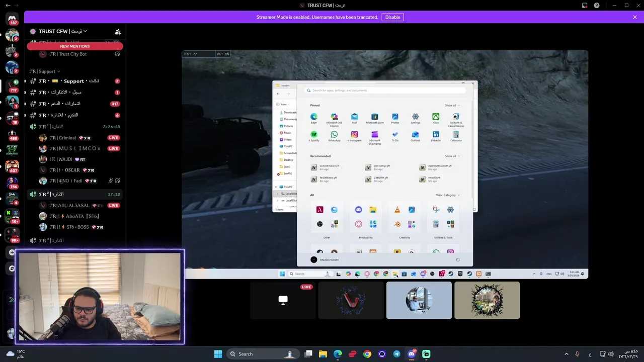Open Outlook pinned app
The height and width of the screenshot is (362, 644).
[x=415, y=137]
